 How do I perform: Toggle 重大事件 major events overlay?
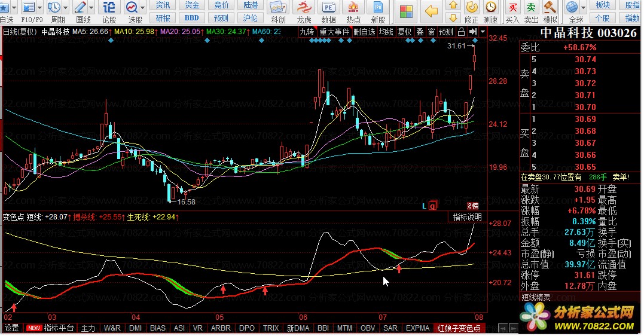click(x=334, y=32)
